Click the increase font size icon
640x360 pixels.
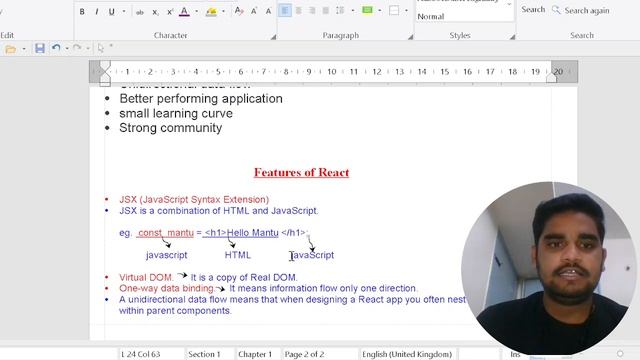tap(254, 11)
